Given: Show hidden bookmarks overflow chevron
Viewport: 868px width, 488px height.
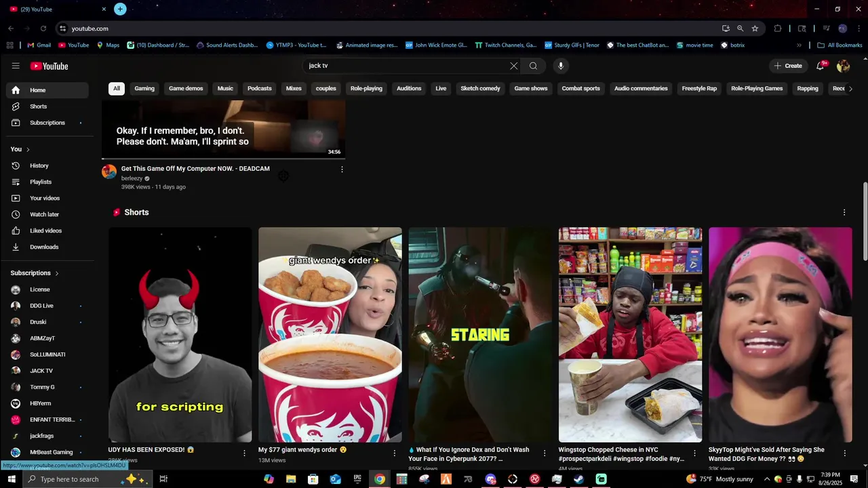Looking at the screenshot, I should click(799, 45).
